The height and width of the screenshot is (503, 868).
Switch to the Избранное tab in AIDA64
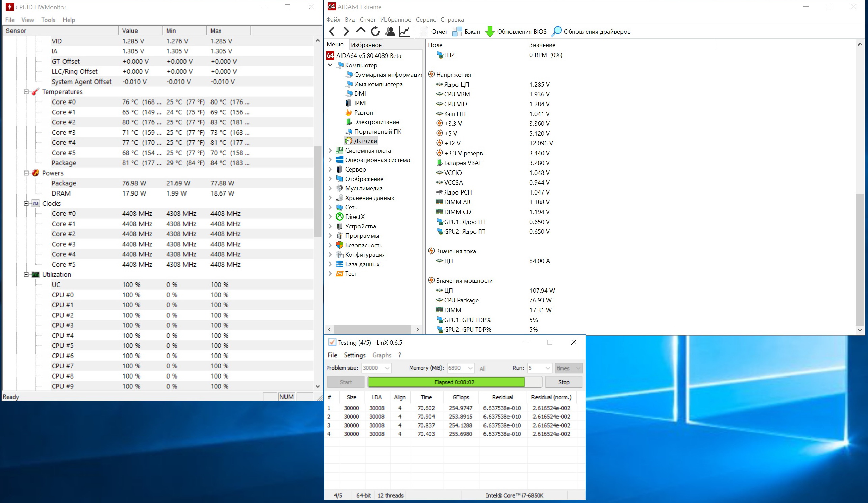pos(366,45)
